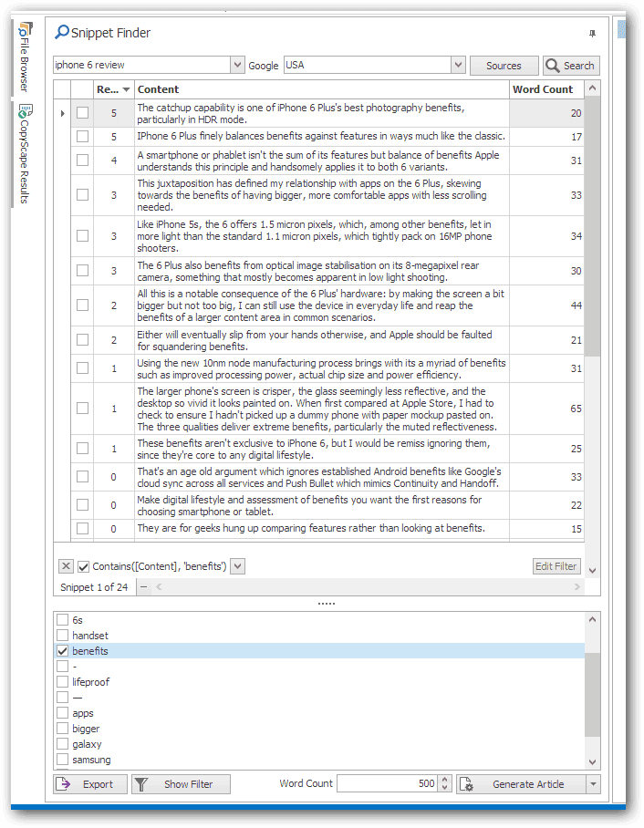Check the 'Either will eventually slip' snippet checkbox

82,340
